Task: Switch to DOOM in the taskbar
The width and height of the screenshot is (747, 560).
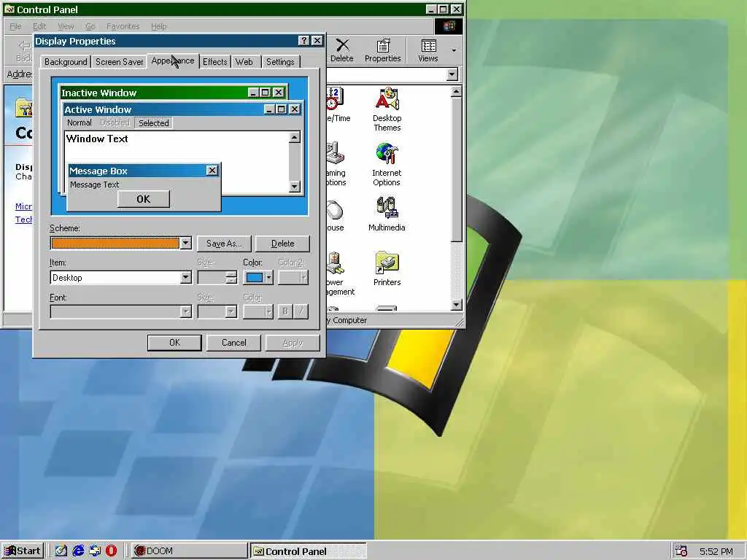Action: pos(187,551)
